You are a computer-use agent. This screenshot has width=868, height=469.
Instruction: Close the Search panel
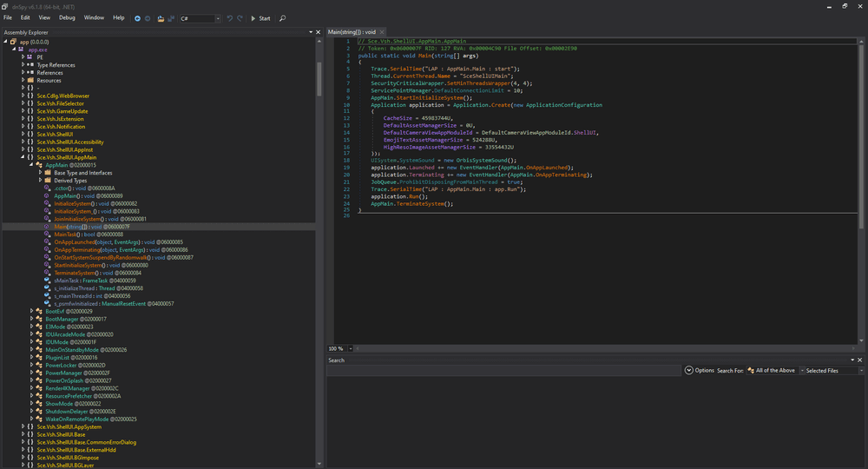[861, 360]
